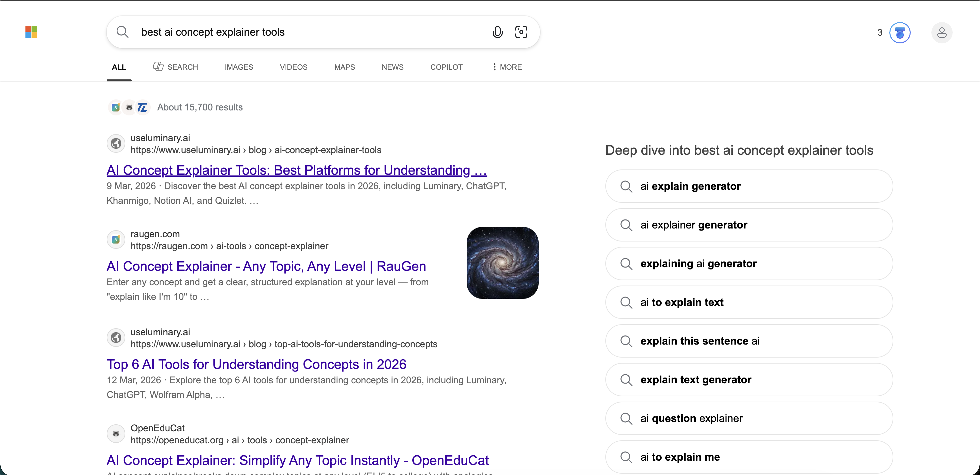Switch to the VIDEOS tab
The height and width of the screenshot is (475, 980).
pos(293,67)
